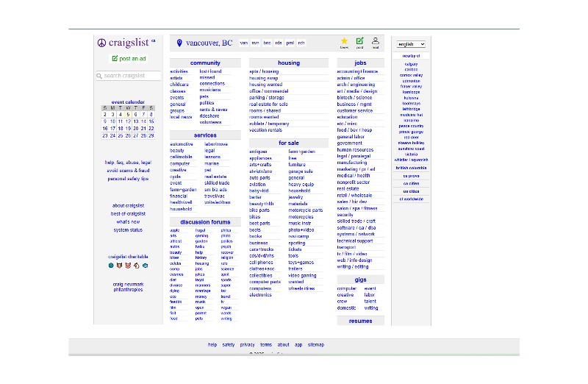Select the van subarea tab

click(x=244, y=43)
